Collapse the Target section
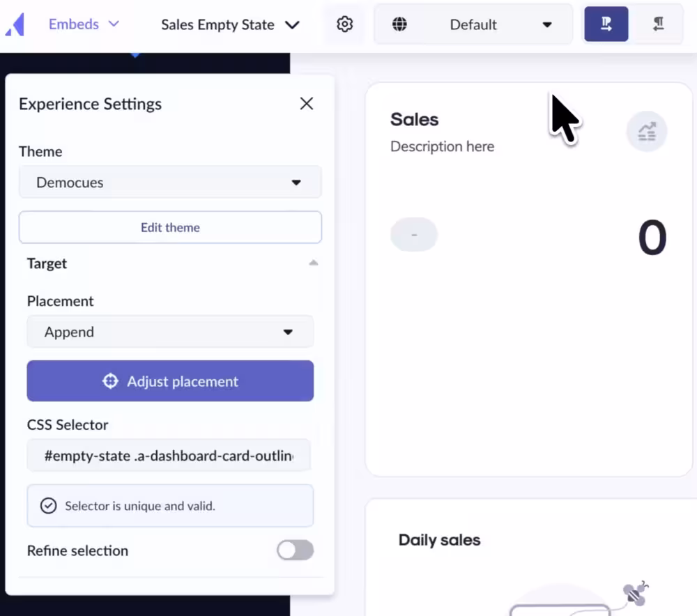697x616 pixels. coord(313,263)
